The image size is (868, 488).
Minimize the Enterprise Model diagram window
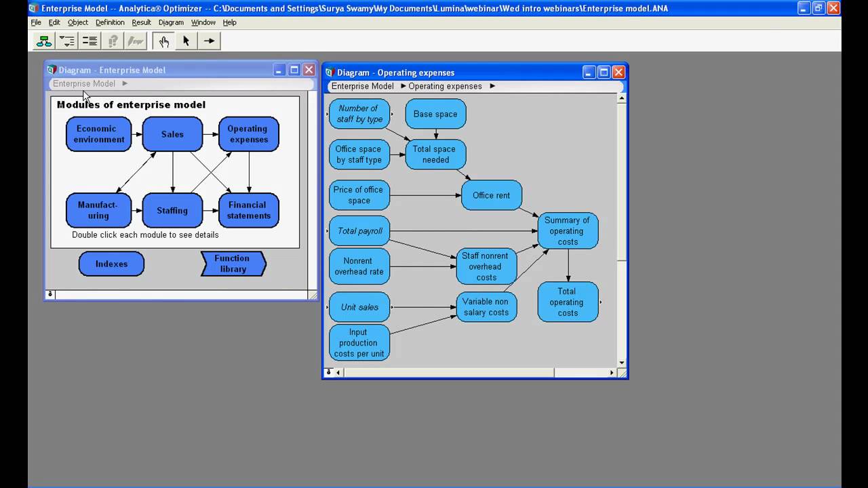tap(279, 70)
